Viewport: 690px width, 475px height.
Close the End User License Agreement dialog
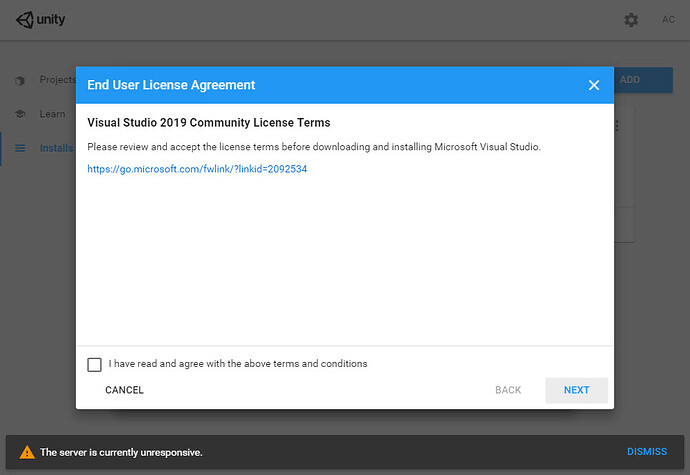click(594, 85)
